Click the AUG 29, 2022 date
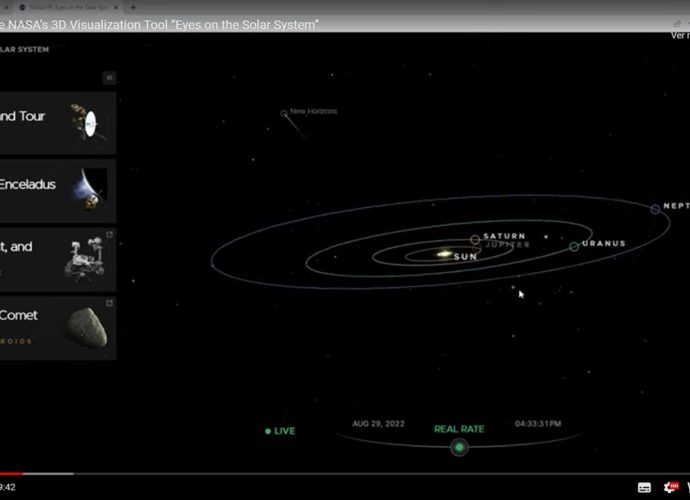Screen dimensions: 690x500 click(x=378, y=424)
